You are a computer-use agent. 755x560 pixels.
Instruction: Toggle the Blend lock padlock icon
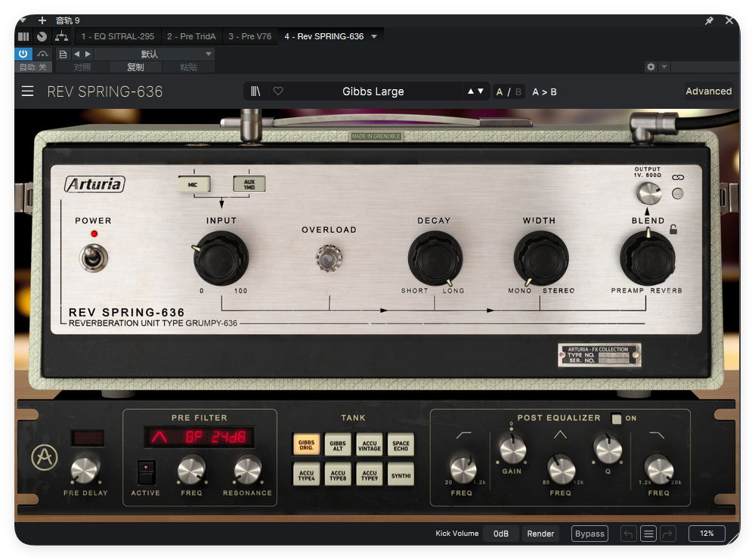tap(673, 229)
